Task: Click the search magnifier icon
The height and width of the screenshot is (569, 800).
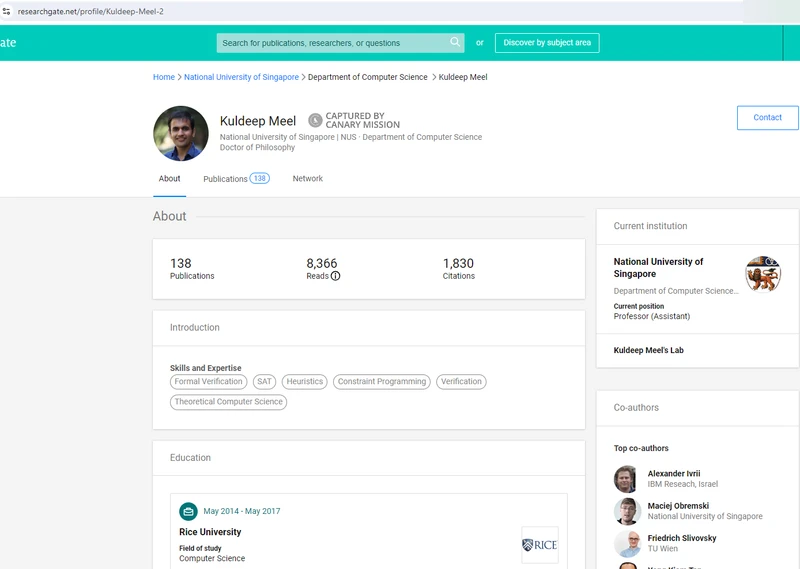Action: point(455,42)
